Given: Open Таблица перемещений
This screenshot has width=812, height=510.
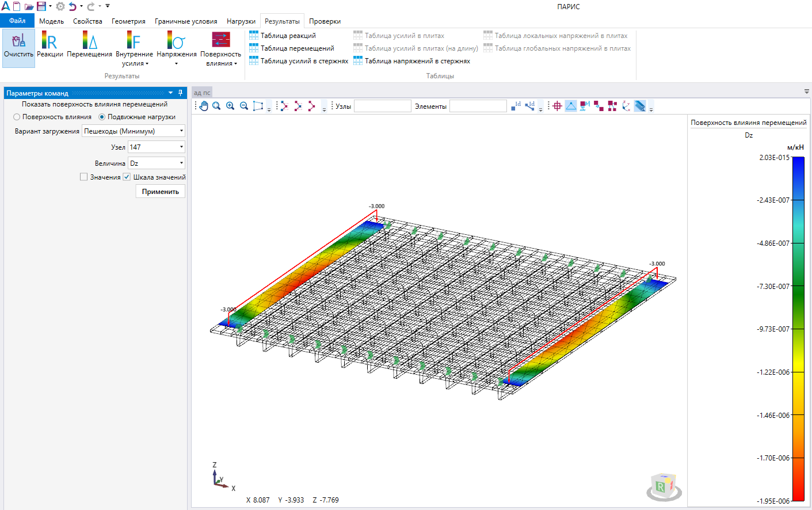Looking at the screenshot, I should coord(291,48).
